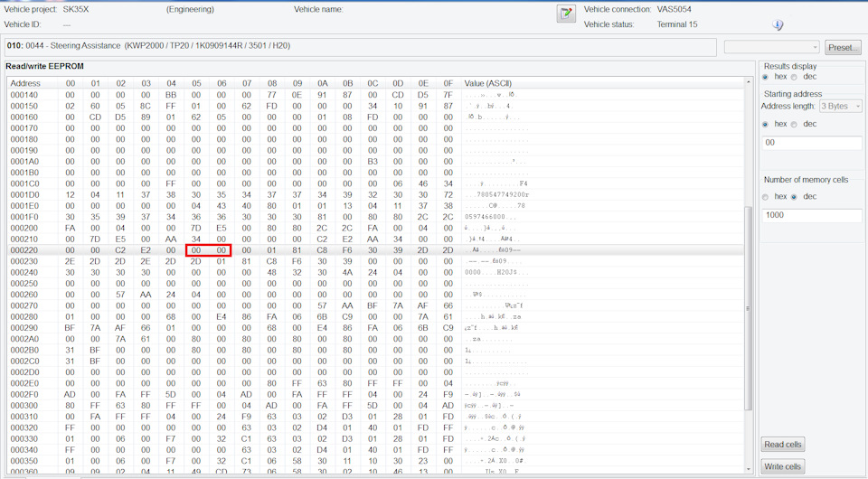Click the EEPROM table vertical scrollbar thumb
Viewport: 868px width, 479px height.
tap(749, 308)
